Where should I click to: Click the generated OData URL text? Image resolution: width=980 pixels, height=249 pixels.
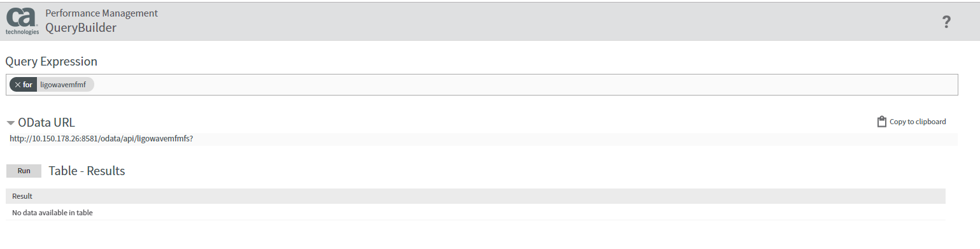(101, 139)
